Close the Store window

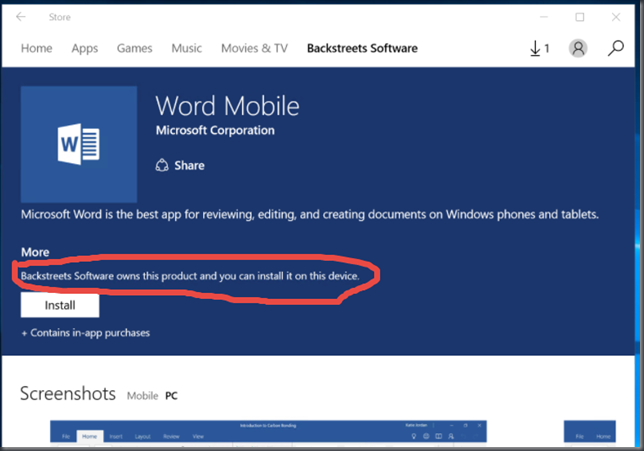616,17
